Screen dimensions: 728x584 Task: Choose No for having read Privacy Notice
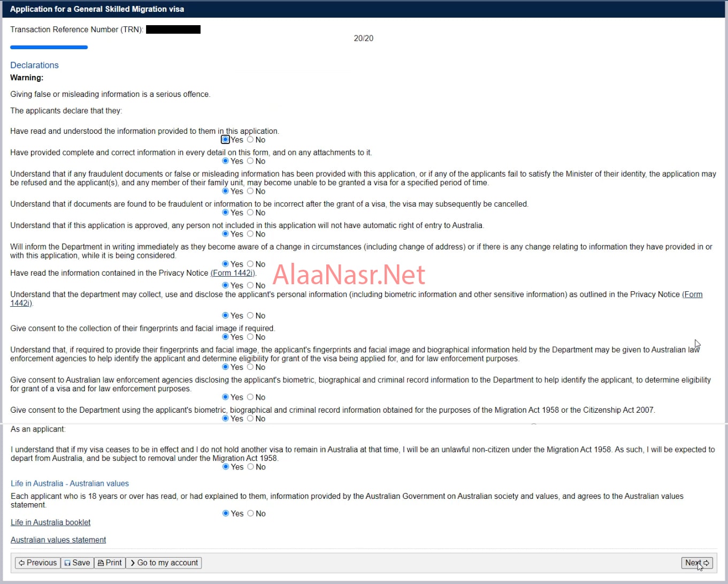click(x=250, y=285)
